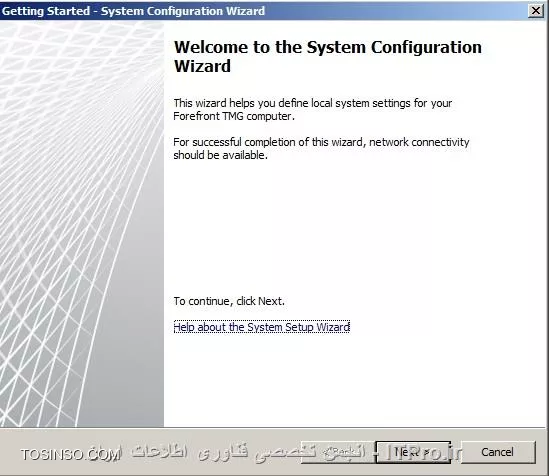Open Help about the System Setup Wizard link
Viewport: 549px width, 476px height.
coord(262,327)
